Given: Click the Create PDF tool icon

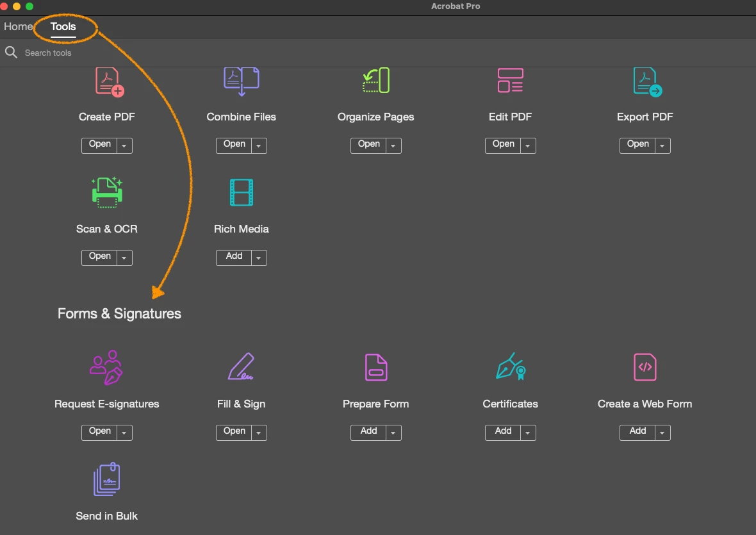Looking at the screenshot, I should coord(110,82).
